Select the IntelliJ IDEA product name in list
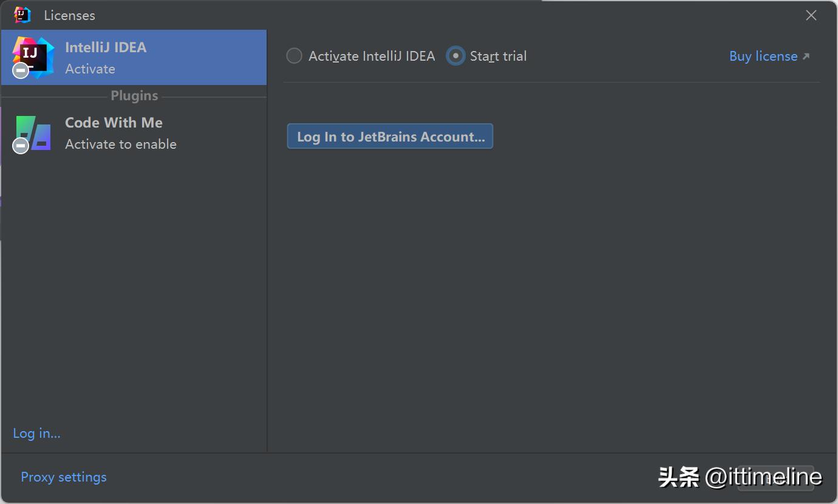838x504 pixels. pos(106,47)
